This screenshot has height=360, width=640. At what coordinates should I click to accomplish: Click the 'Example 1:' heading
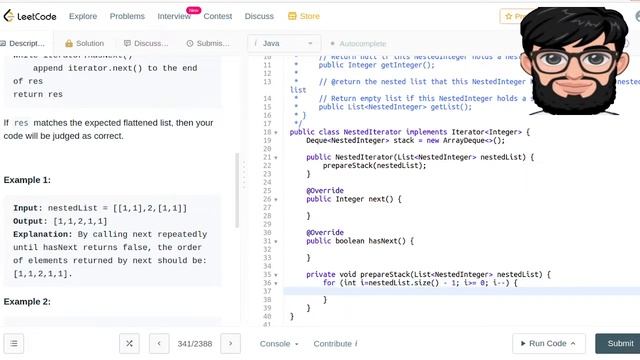point(27,180)
